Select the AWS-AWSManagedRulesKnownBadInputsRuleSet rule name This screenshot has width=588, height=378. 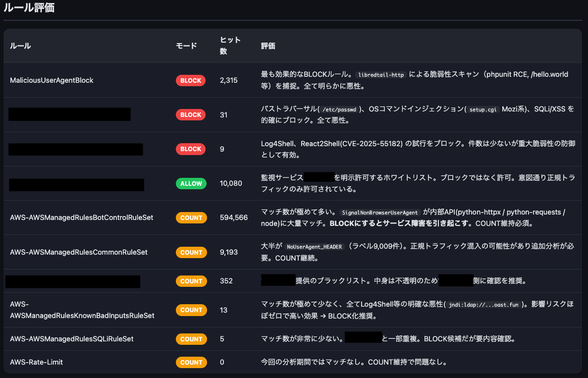pos(82,310)
